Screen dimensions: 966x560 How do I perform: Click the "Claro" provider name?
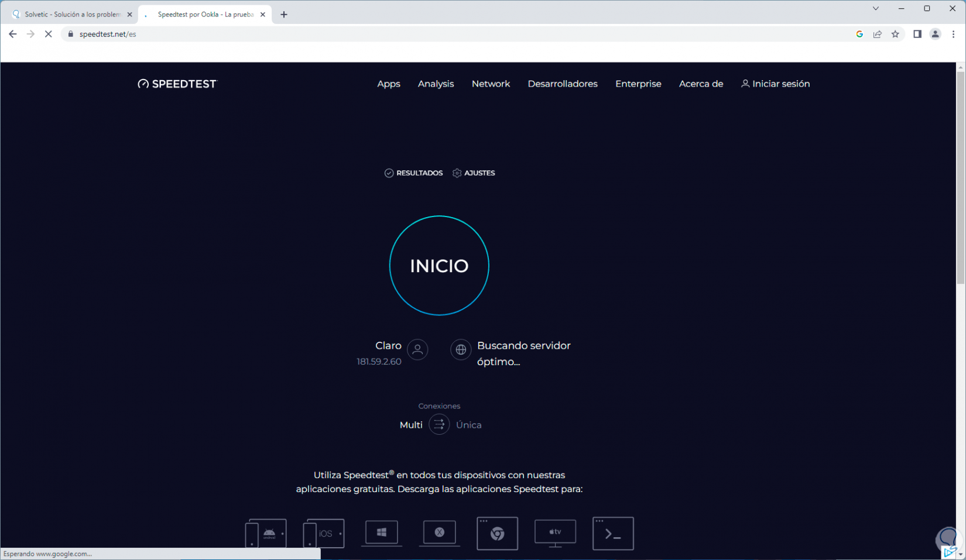pos(388,346)
